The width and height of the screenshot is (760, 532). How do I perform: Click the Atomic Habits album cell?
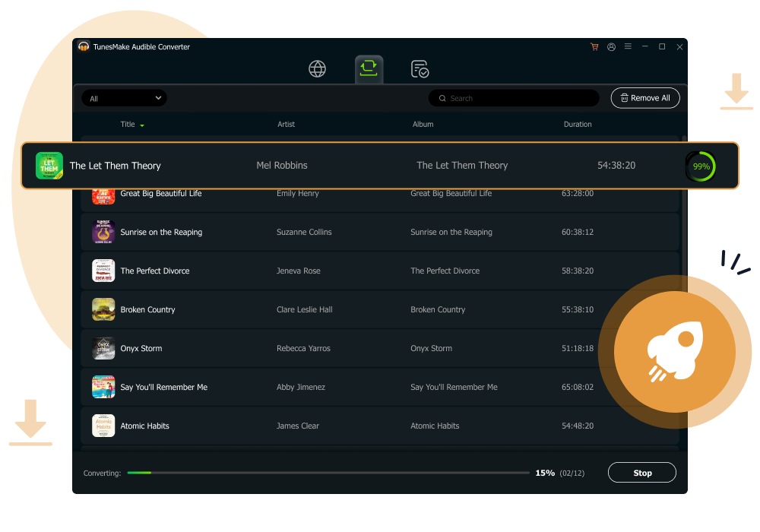(435, 426)
